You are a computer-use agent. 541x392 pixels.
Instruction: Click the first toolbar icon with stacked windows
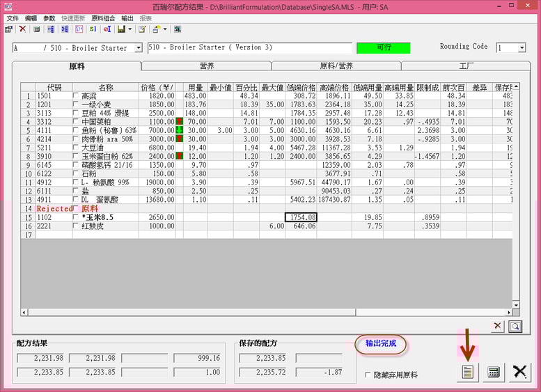[8, 29]
